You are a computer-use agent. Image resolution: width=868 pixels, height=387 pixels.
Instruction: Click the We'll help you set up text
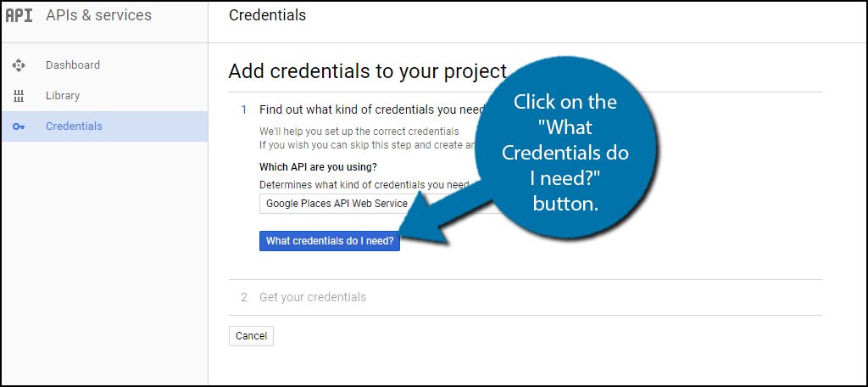[x=359, y=132]
